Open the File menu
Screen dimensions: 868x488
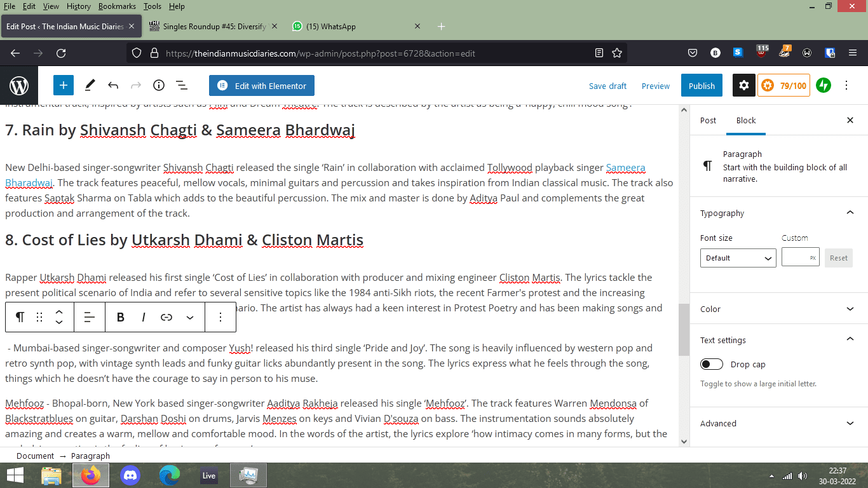point(10,6)
